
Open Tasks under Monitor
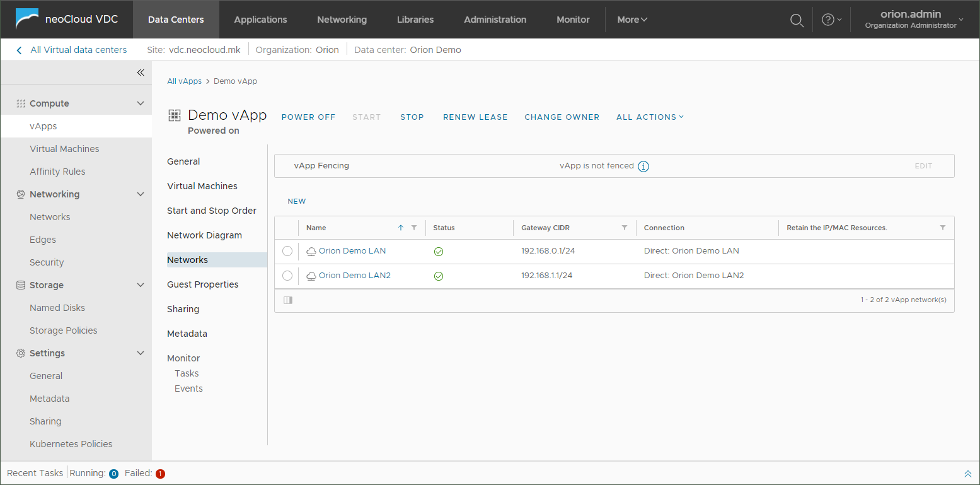tap(187, 373)
